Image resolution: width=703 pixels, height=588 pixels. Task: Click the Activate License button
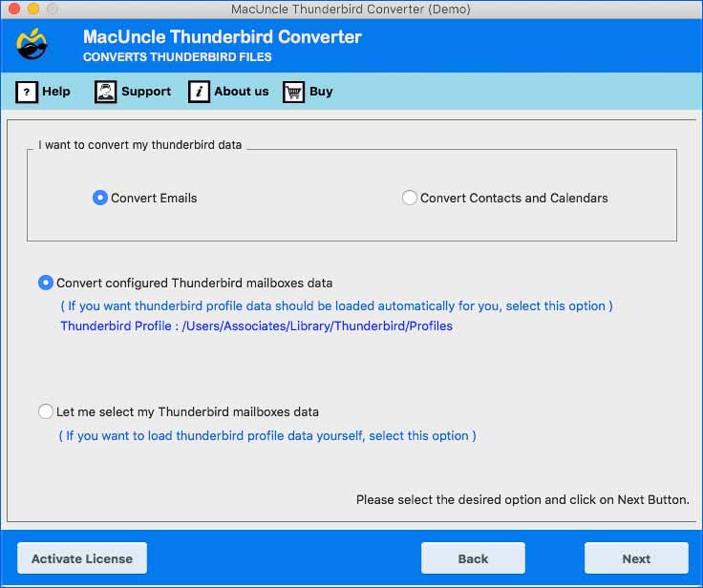[x=82, y=558]
